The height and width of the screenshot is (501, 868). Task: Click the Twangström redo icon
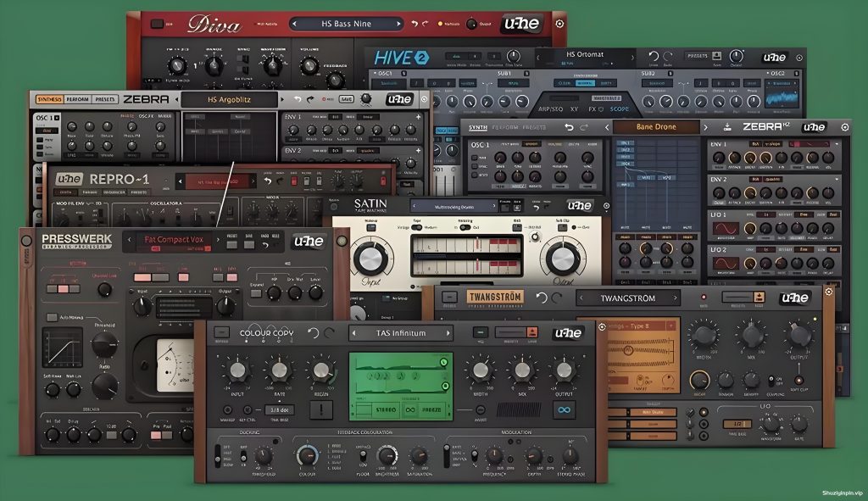(x=557, y=298)
